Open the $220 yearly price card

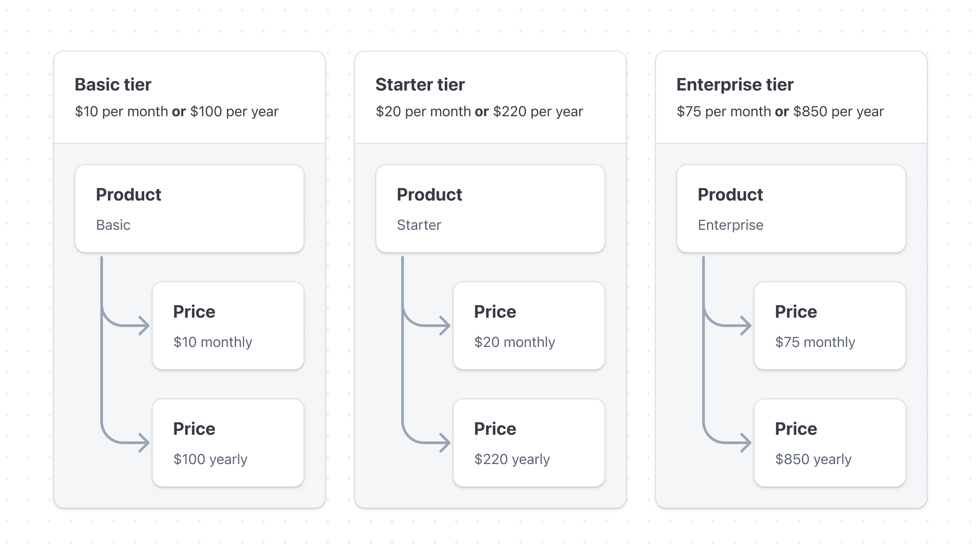point(529,443)
